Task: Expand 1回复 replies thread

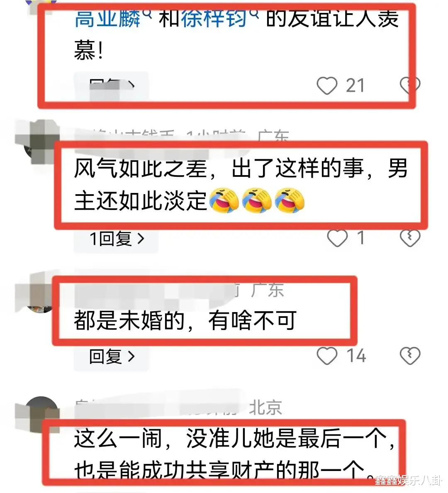Action: tap(116, 238)
